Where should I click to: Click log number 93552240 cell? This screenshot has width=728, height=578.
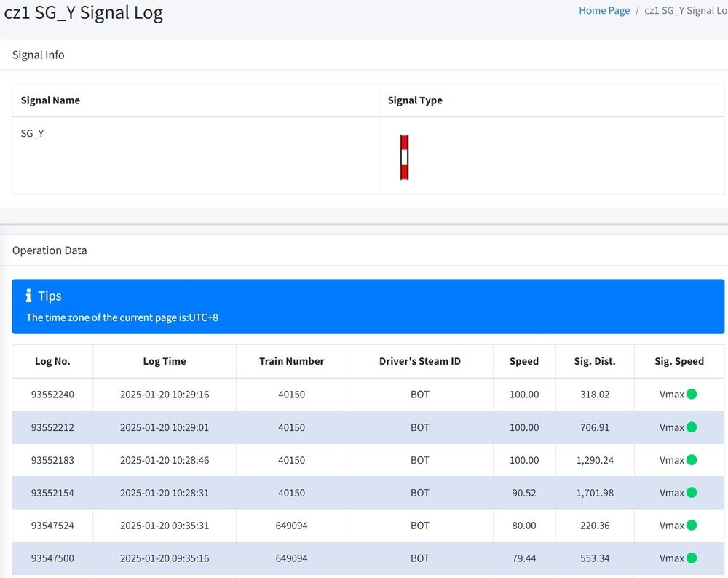(x=52, y=395)
